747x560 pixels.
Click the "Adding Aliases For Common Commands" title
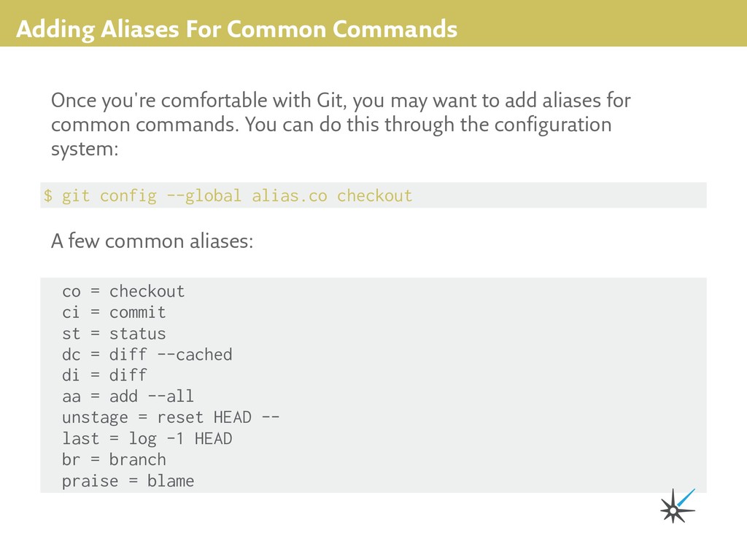(x=237, y=30)
